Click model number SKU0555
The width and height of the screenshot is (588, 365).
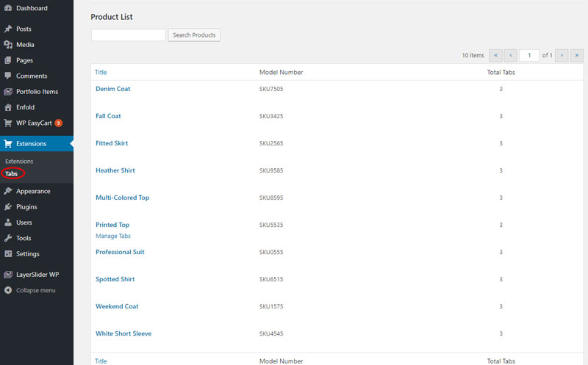(x=271, y=252)
